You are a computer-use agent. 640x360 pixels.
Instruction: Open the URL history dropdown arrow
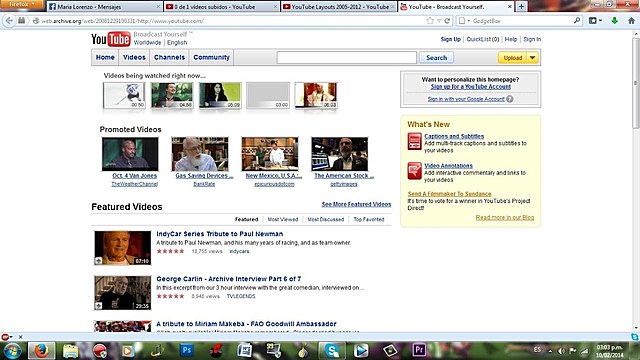439,21
